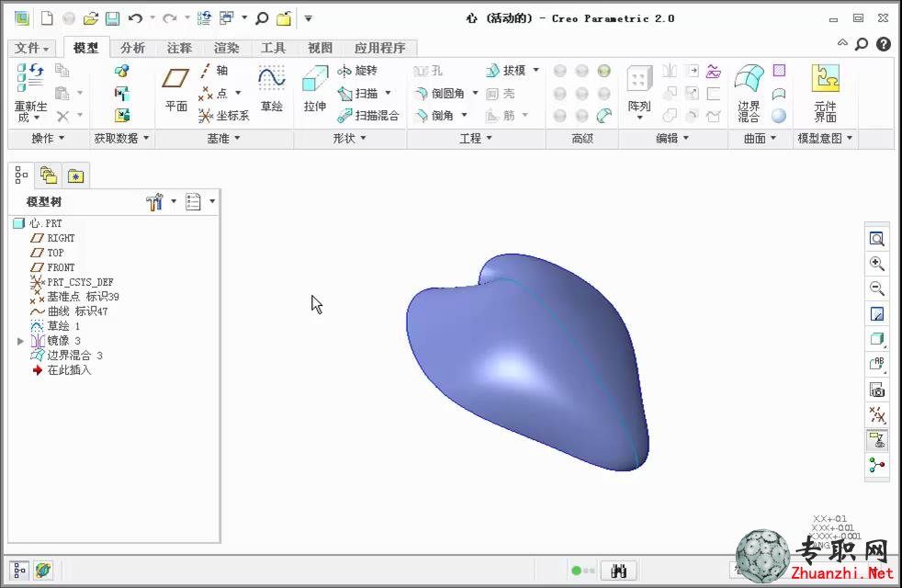The width and height of the screenshot is (902, 588).
Task: Switch to the Analysis (分析) tab
Action: [x=132, y=48]
